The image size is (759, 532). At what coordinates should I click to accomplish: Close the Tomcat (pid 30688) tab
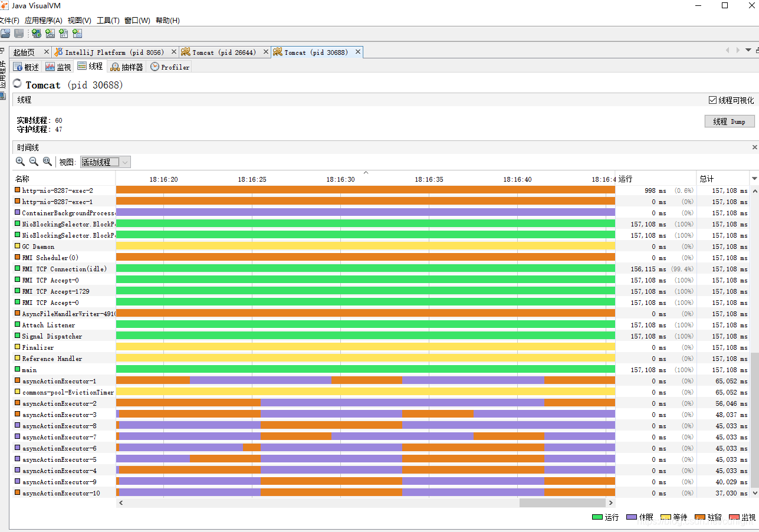[x=357, y=52]
